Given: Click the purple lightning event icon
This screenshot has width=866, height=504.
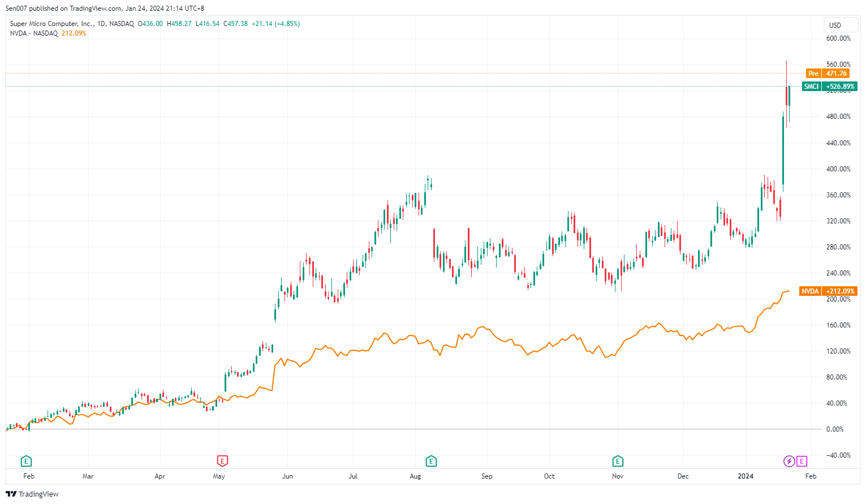Looking at the screenshot, I should [x=789, y=462].
